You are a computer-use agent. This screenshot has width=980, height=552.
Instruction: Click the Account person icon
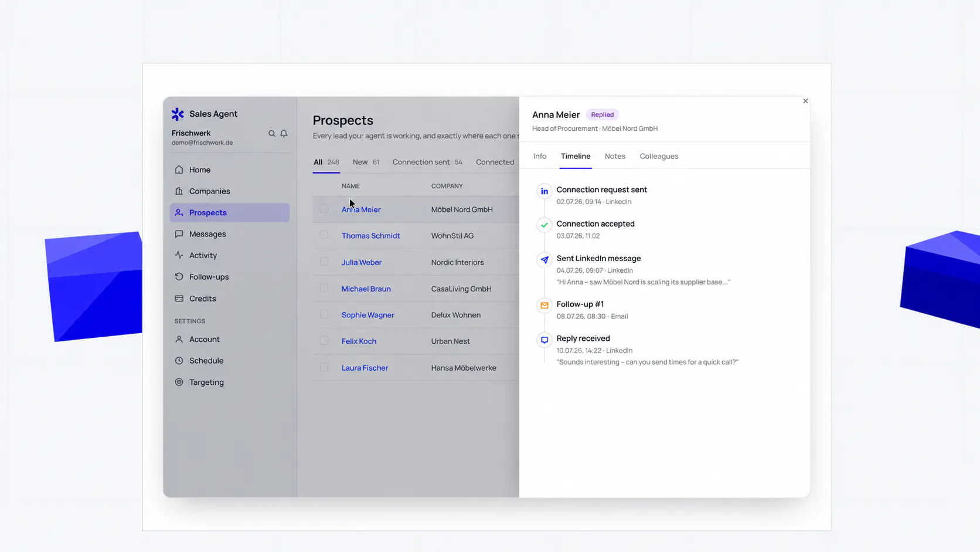pyautogui.click(x=179, y=339)
